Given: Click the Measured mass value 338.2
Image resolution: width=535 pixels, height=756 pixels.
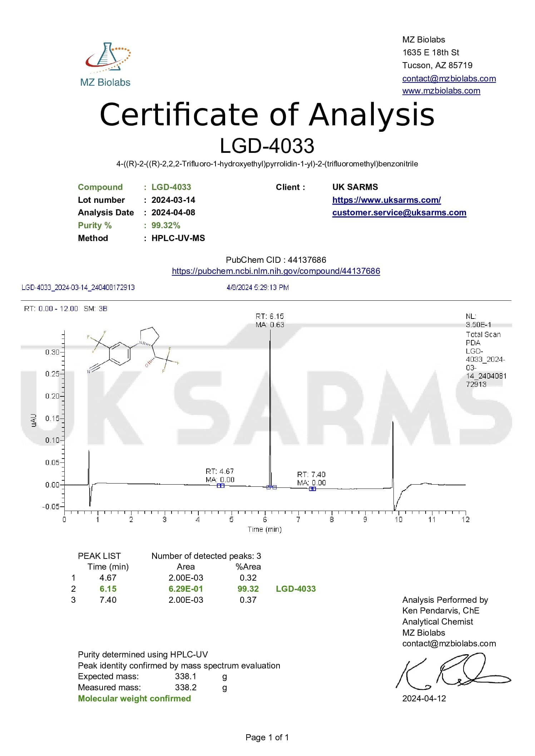Looking at the screenshot, I should [x=185, y=687].
